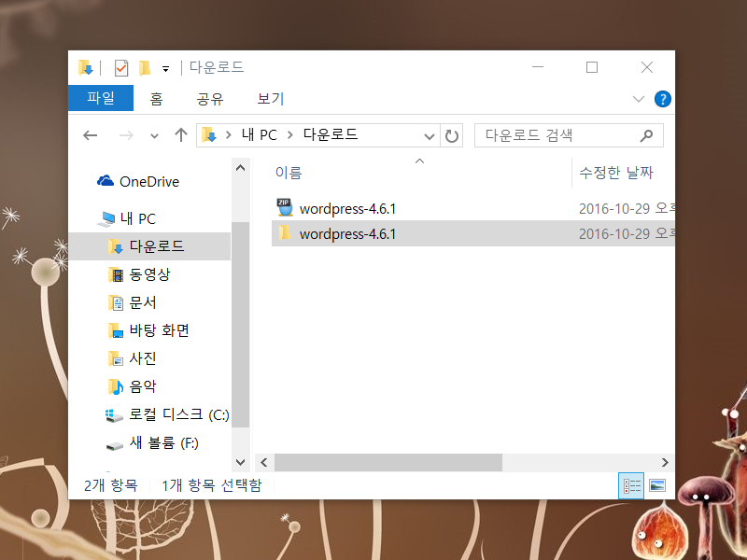Click New Folder icon in quick access toolbar
This screenshot has width=747, height=560.
click(145, 68)
